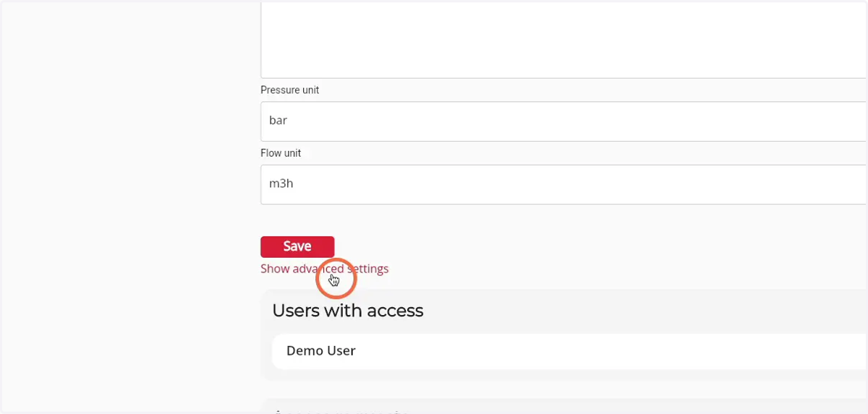This screenshot has height=414, width=868.
Task: Click the Users with access heading
Action: click(348, 311)
